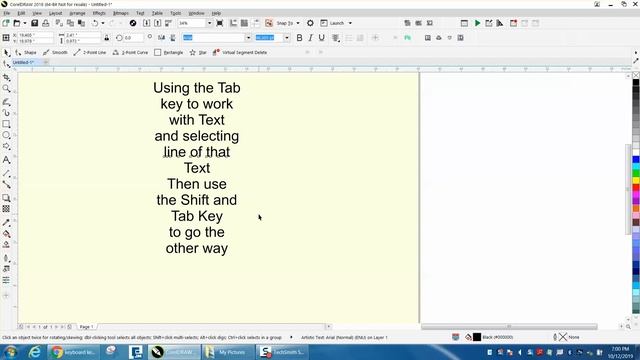Click the Open folder icon

17,23
